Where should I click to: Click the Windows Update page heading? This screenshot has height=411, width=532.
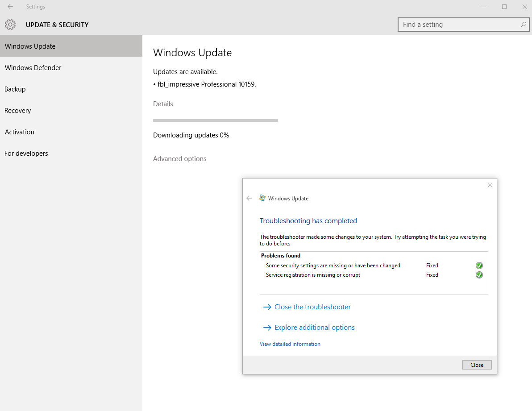pos(192,53)
